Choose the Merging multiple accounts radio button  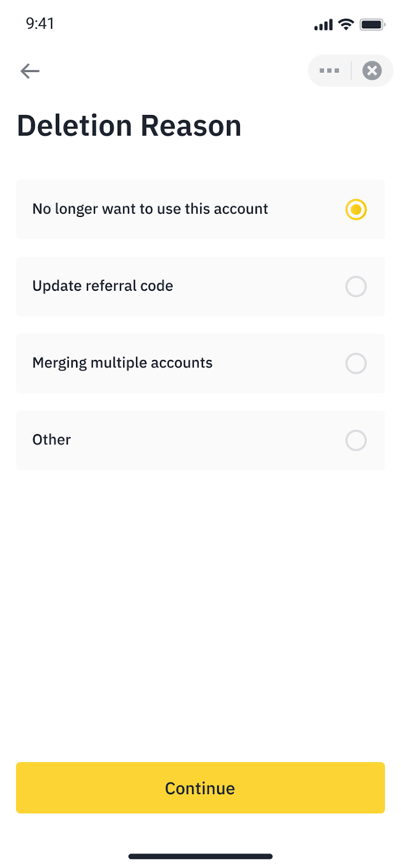tap(356, 363)
